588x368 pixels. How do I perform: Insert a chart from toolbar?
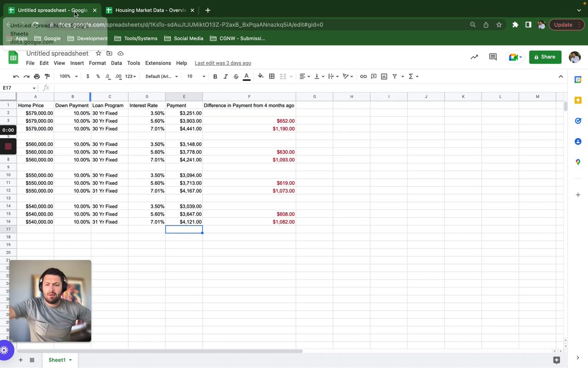point(384,76)
